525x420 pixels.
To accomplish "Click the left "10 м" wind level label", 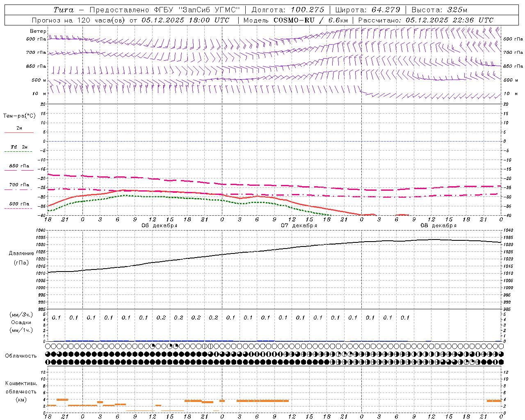I will (39, 94).
